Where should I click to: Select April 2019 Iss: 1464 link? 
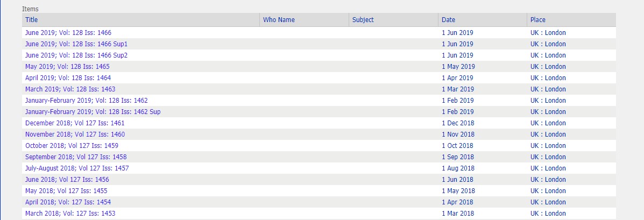[68, 78]
